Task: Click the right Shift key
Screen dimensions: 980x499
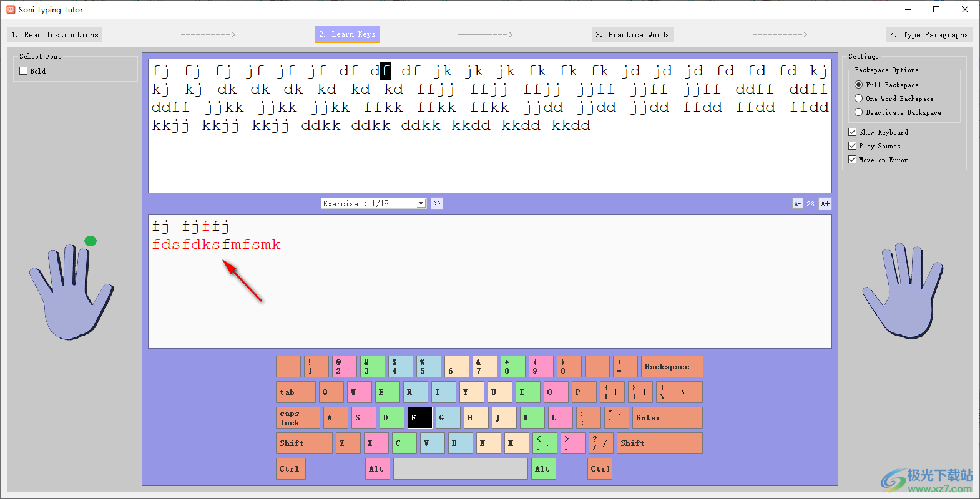Action: point(660,443)
